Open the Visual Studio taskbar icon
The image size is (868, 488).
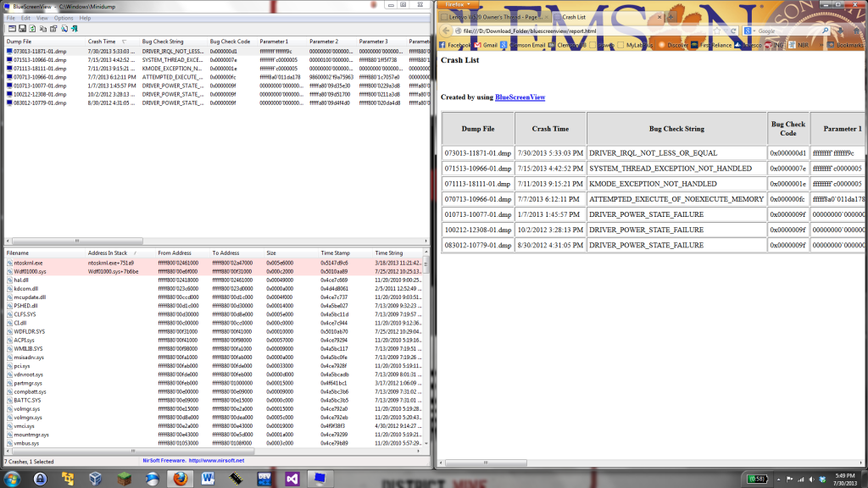[292, 479]
